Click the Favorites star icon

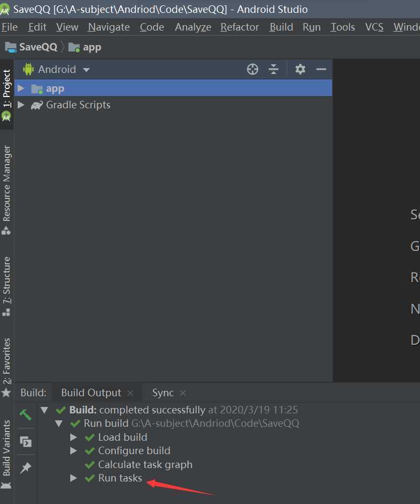(6, 393)
